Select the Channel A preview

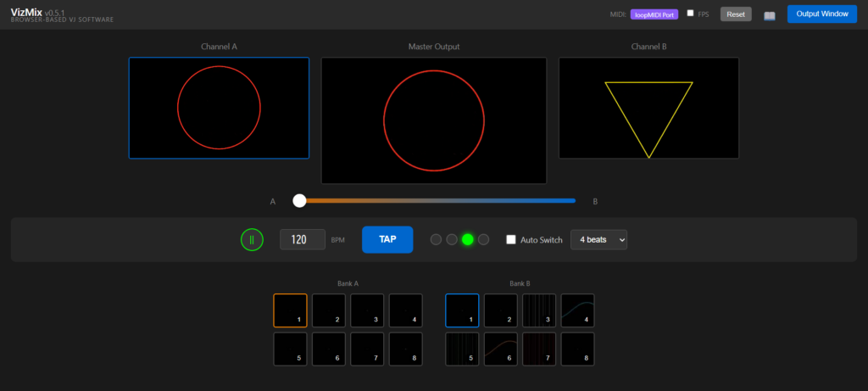[x=219, y=108]
